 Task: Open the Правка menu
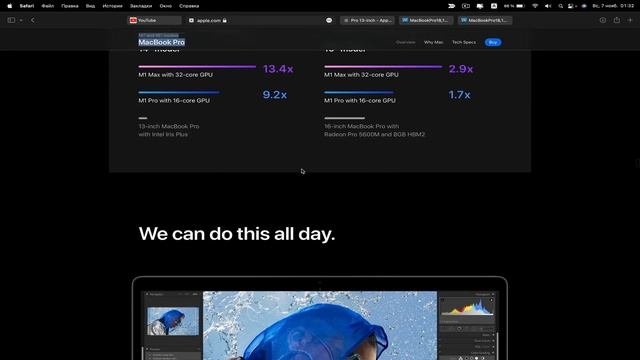pyautogui.click(x=70, y=6)
